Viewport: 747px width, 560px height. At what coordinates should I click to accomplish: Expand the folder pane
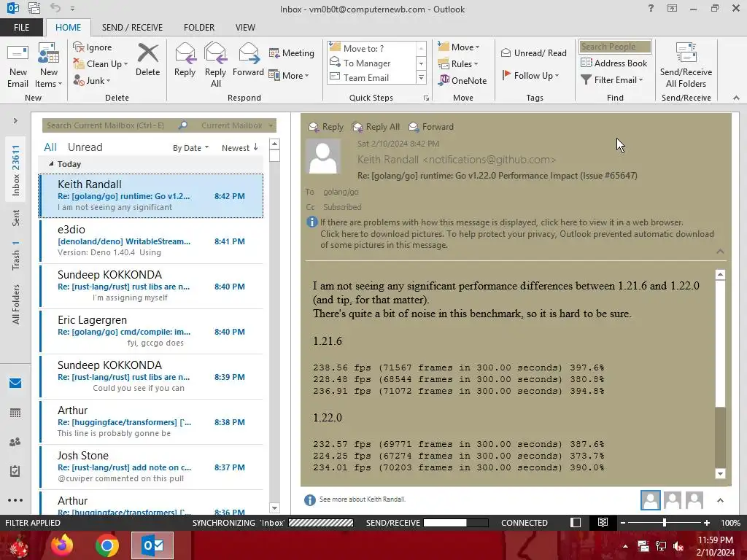point(15,121)
